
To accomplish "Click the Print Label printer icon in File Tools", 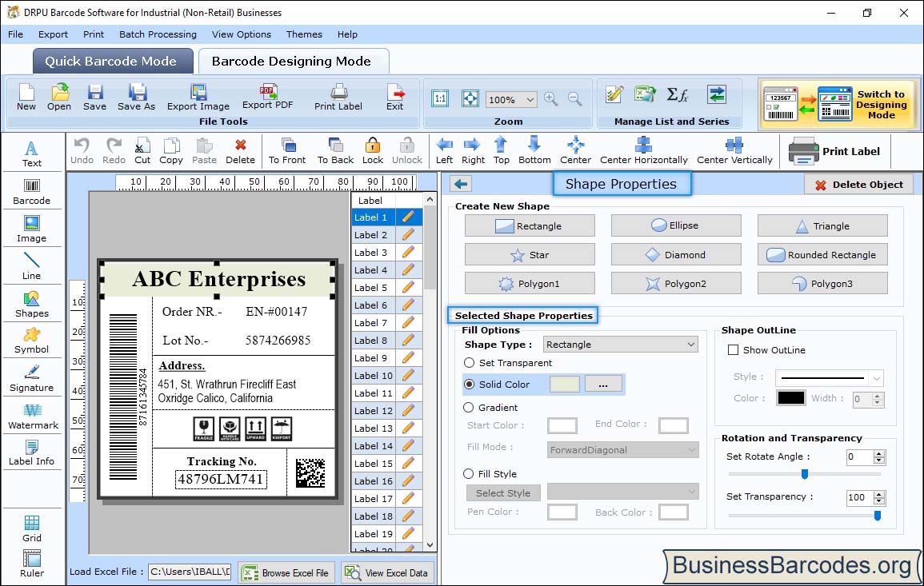I will pyautogui.click(x=338, y=98).
